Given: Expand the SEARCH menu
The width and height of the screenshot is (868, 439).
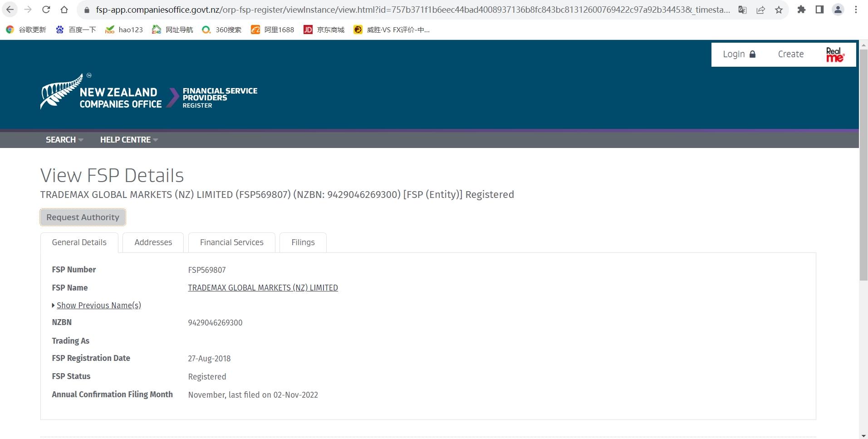Looking at the screenshot, I should point(64,139).
